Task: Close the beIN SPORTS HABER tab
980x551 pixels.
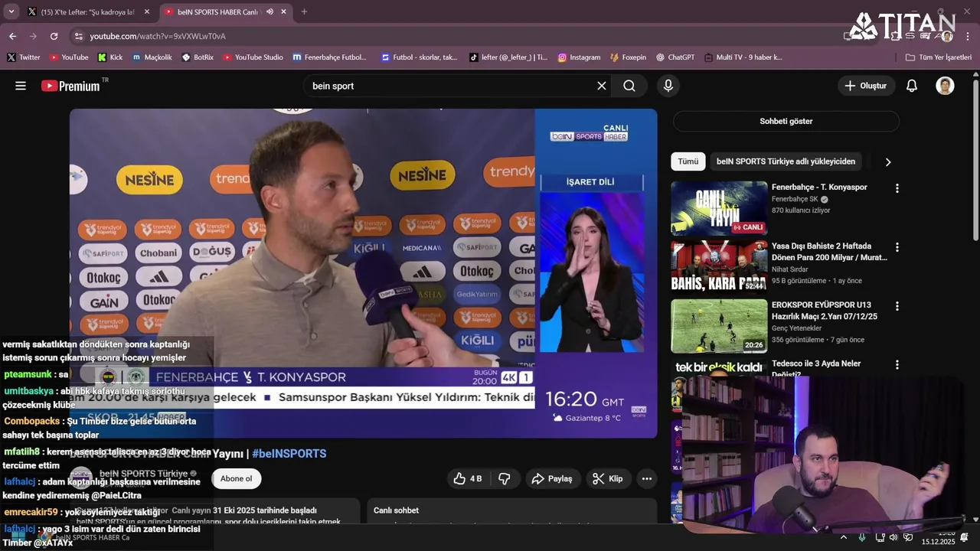Action: (284, 11)
